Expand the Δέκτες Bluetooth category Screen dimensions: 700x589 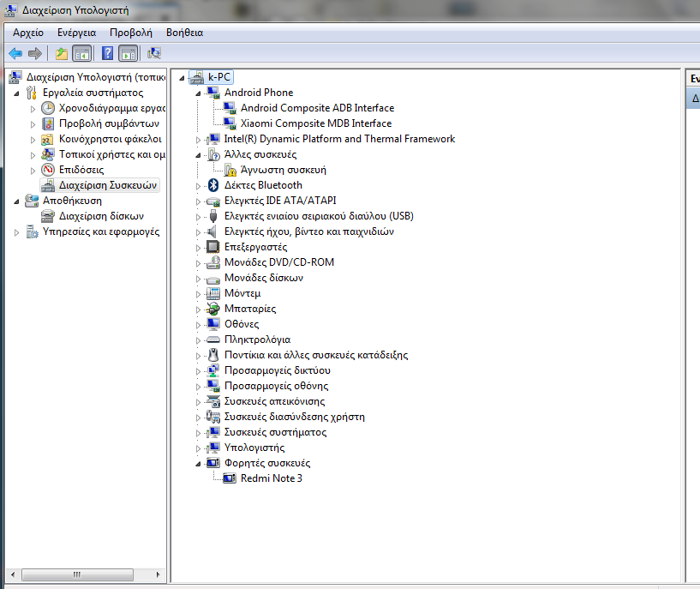199,185
